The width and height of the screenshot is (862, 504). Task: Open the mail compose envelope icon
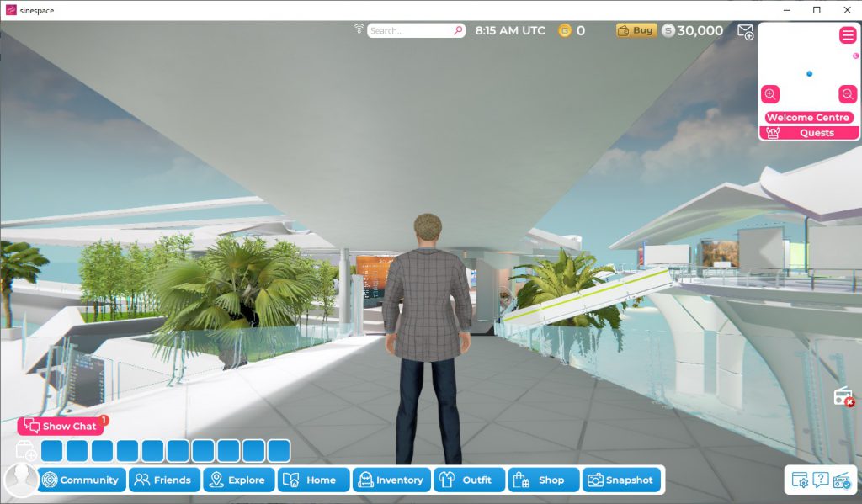[745, 31]
